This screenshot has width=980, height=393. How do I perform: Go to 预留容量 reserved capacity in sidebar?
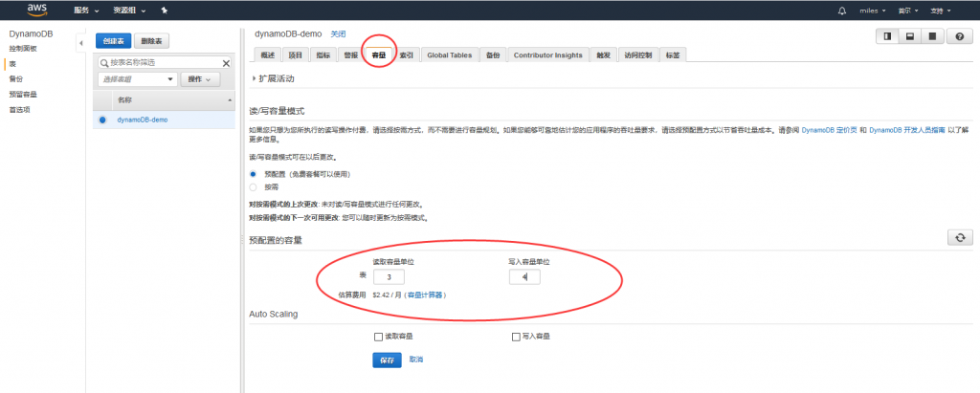23,95
